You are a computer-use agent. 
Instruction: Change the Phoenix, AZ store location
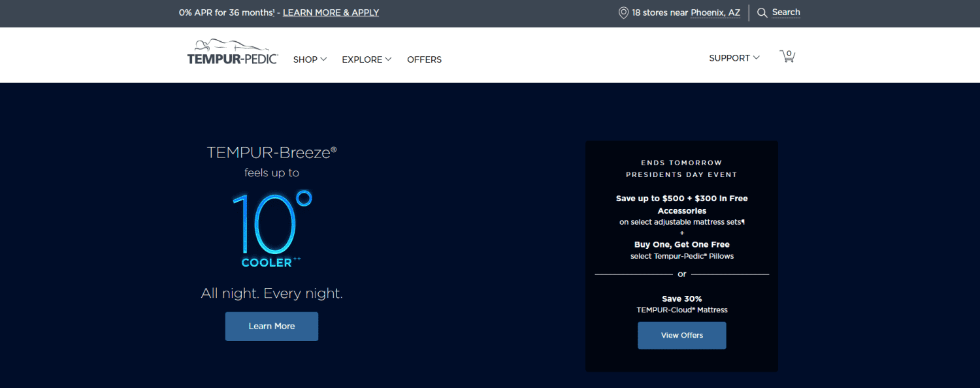point(715,12)
